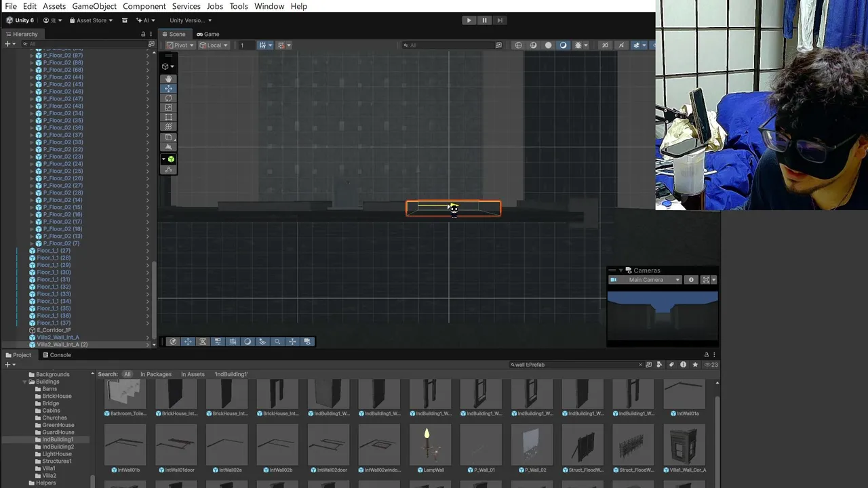Open grid snapping settings dropdown arrow
The height and width of the screenshot is (488, 868).
[270, 45]
